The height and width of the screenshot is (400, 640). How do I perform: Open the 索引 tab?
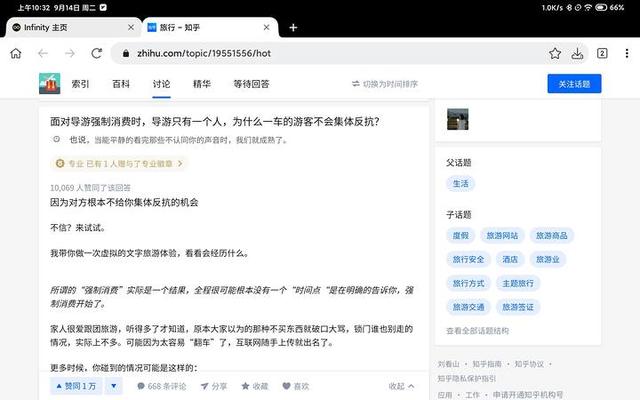tap(80, 84)
